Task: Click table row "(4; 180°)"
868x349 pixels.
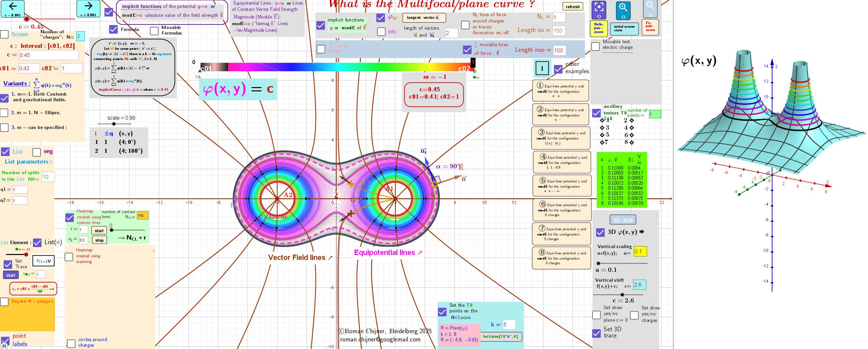Action: [119, 151]
